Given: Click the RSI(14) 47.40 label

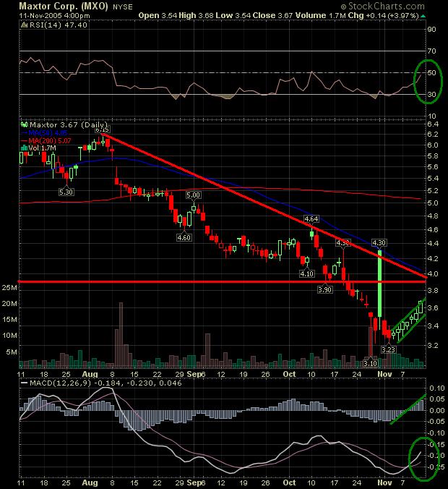Looking at the screenshot, I should coord(59,25).
